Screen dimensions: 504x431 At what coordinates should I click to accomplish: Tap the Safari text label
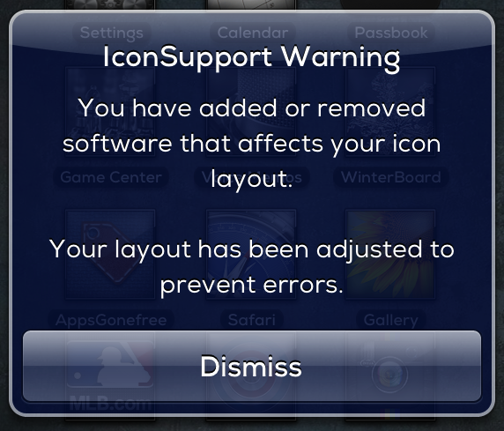[x=252, y=320]
